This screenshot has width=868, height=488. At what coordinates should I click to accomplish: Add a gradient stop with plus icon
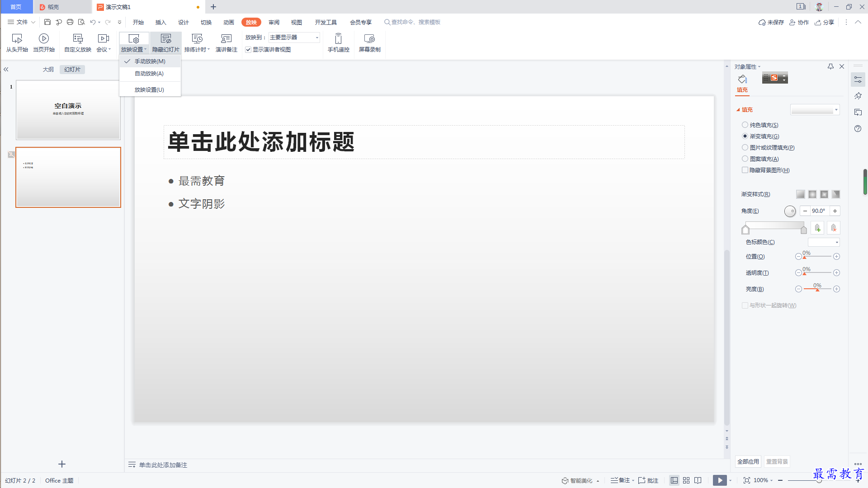point(817,228)
